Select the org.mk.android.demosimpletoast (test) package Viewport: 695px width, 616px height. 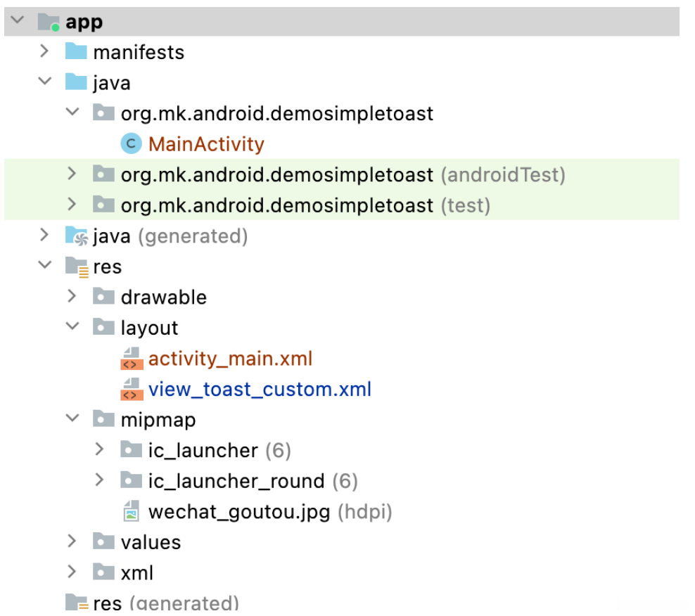tap(276, 205)
